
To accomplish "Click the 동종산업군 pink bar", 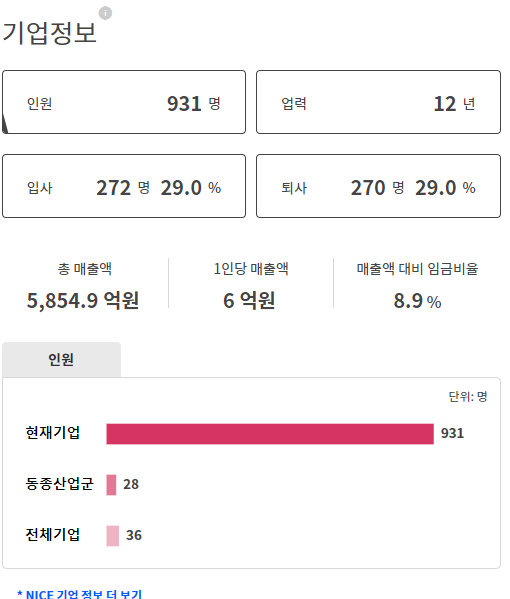I will pos(111,485).
